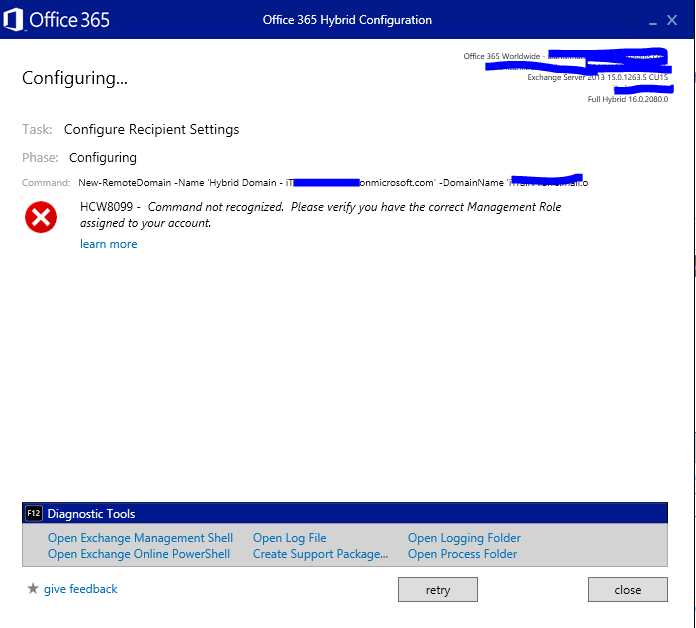
Task: Click the Phase value Configuring
Action: point(103,158)
